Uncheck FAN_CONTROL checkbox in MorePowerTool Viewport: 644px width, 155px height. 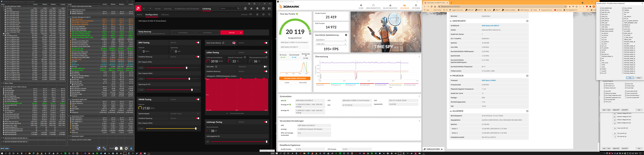coord(623,8)
